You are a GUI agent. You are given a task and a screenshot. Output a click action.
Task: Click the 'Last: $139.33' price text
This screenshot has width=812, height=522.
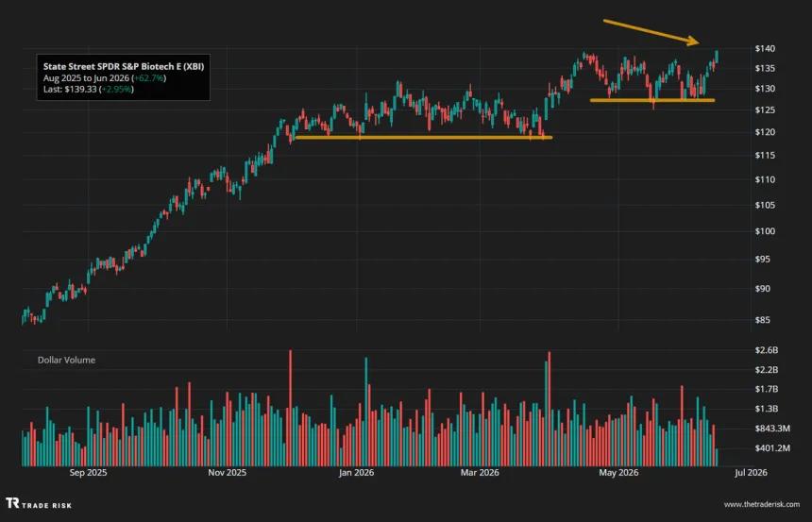(x=70, y=89)
